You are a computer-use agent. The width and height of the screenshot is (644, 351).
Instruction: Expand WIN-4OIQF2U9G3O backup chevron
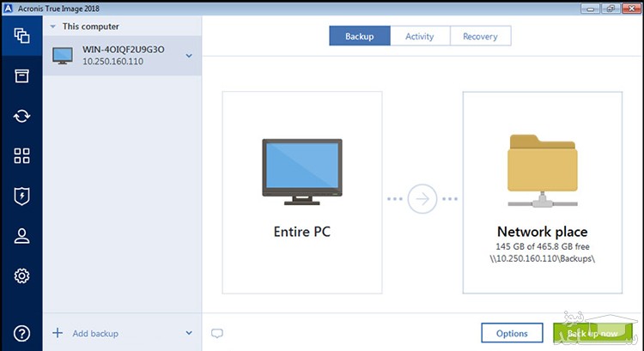[x=188, y=57]
